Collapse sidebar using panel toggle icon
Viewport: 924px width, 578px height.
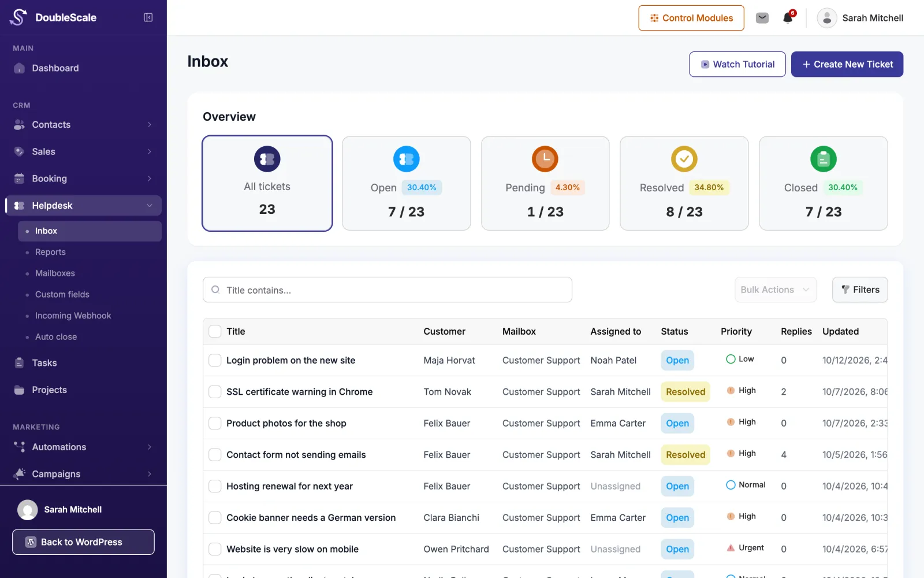point(148,17)
